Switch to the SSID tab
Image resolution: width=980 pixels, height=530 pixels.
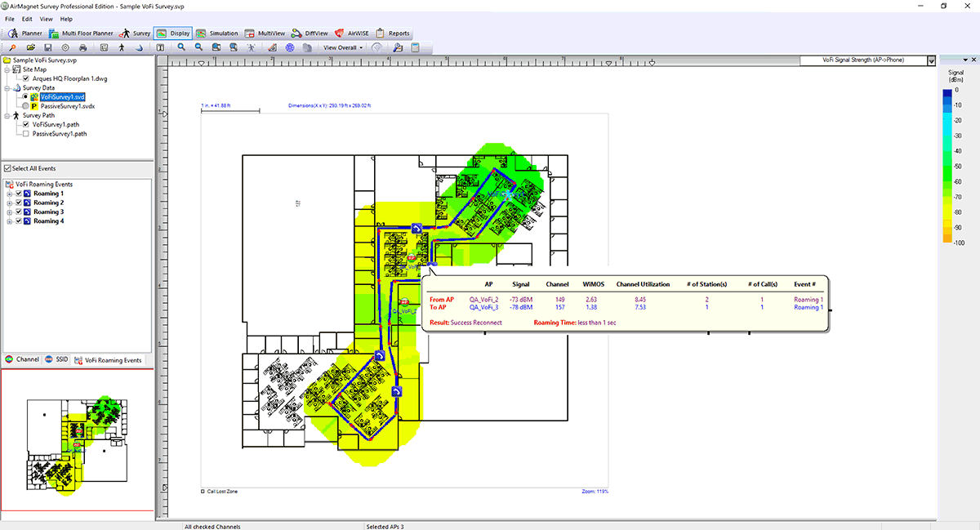click(56, 360)
